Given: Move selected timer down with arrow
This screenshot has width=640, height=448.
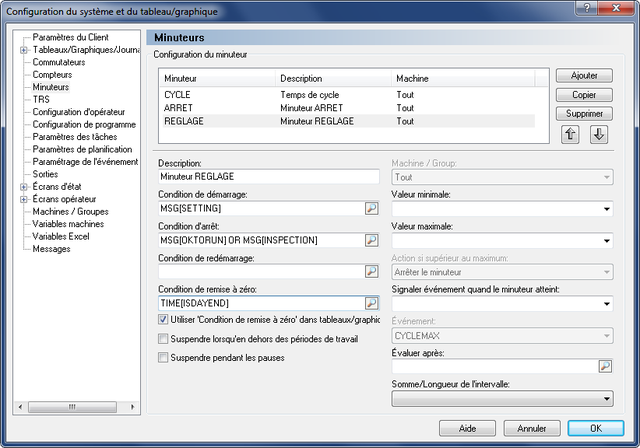Looking at the screenshot, I should tap(599, 134).
